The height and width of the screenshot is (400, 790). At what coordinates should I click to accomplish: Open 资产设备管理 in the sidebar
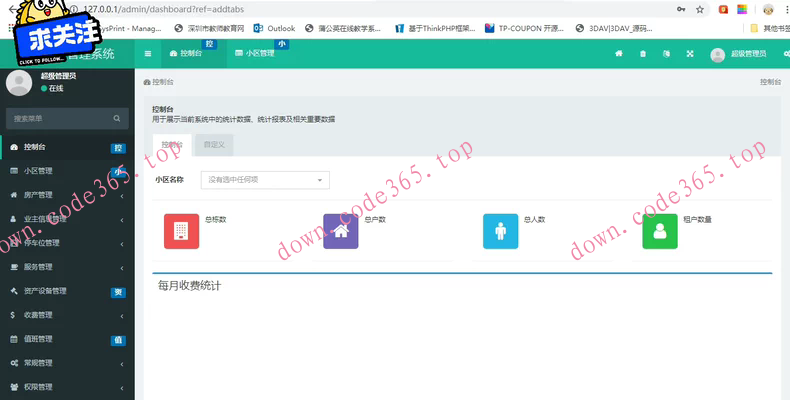[x=68, y=291]
